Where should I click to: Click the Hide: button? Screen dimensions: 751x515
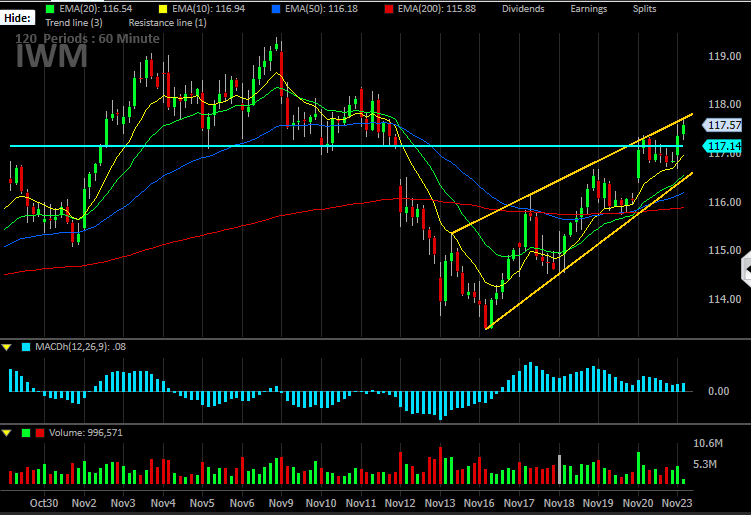17,18
